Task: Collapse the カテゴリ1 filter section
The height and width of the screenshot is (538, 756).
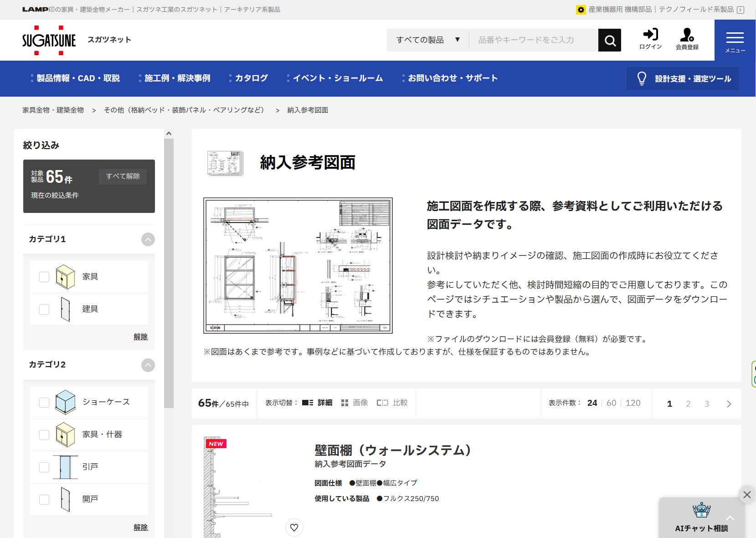Action: point(148,239)
